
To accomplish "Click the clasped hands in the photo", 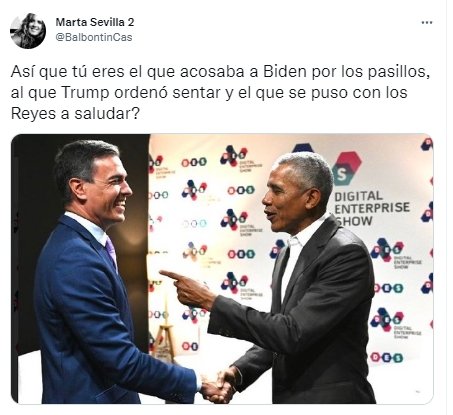I will point(219,385).
